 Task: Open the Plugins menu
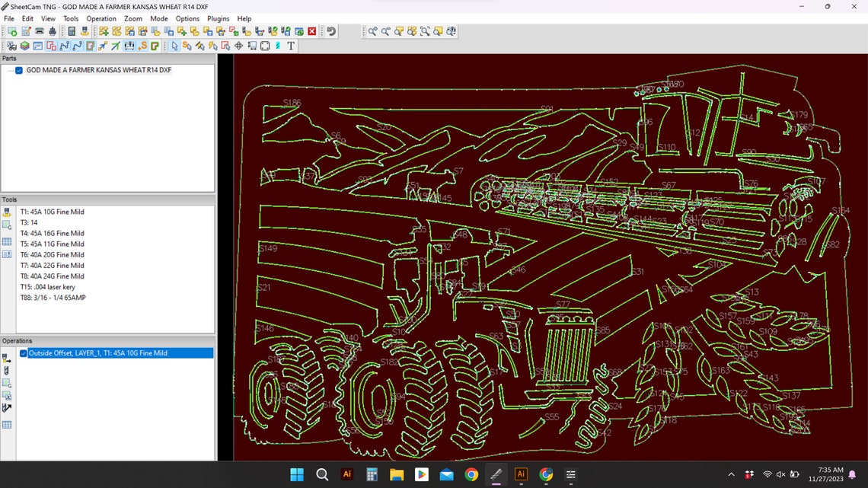coord(218,18)
